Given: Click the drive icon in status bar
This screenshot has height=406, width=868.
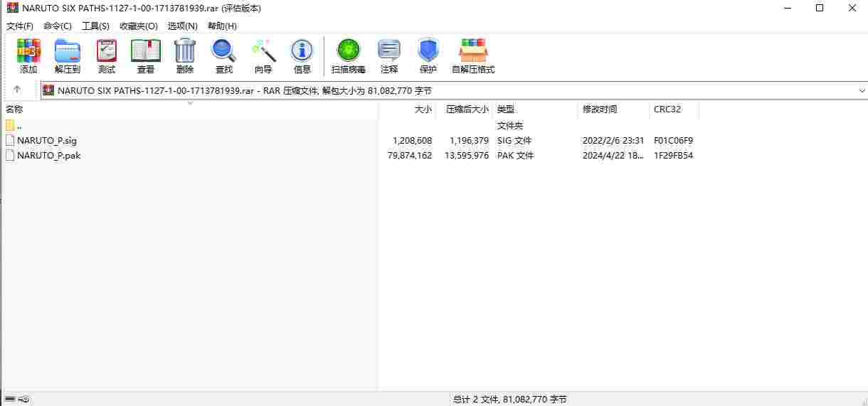Looking at the screenshot, I should click(x=10, y=399).
